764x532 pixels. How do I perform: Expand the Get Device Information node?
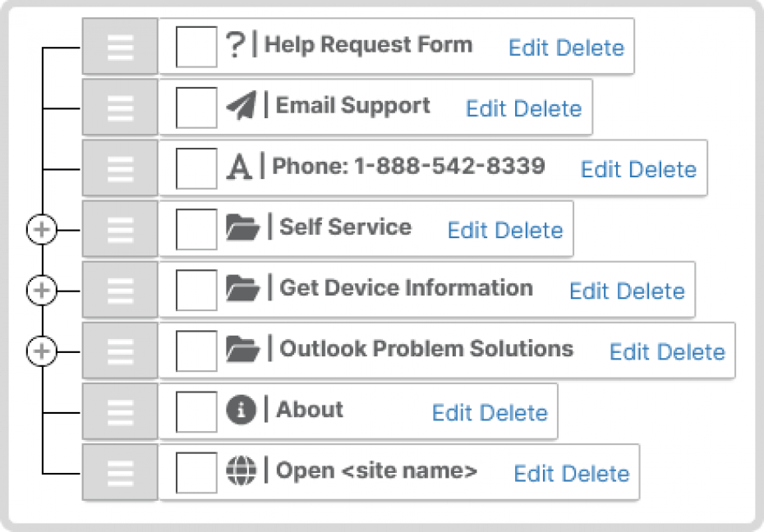coord(41,290)
